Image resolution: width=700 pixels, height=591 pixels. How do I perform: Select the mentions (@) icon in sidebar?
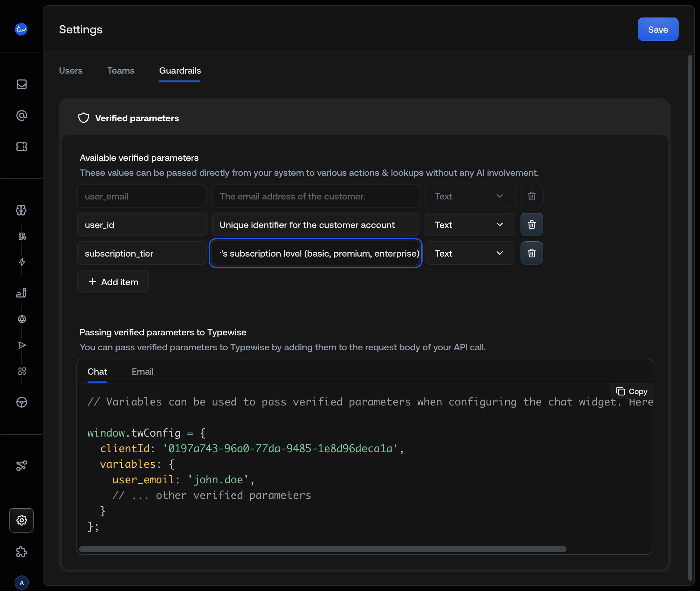click(21, 115)
